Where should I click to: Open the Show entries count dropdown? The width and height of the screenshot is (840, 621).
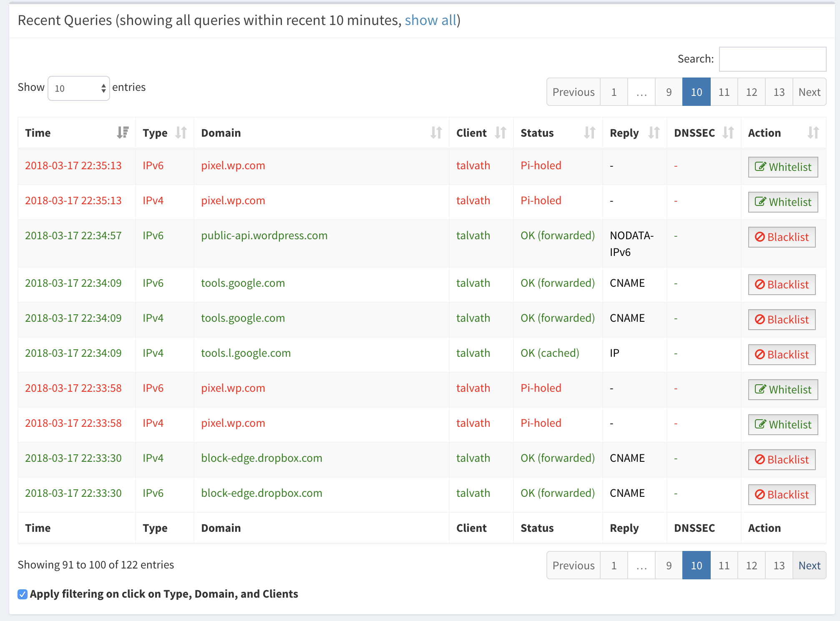click(79, 88)
